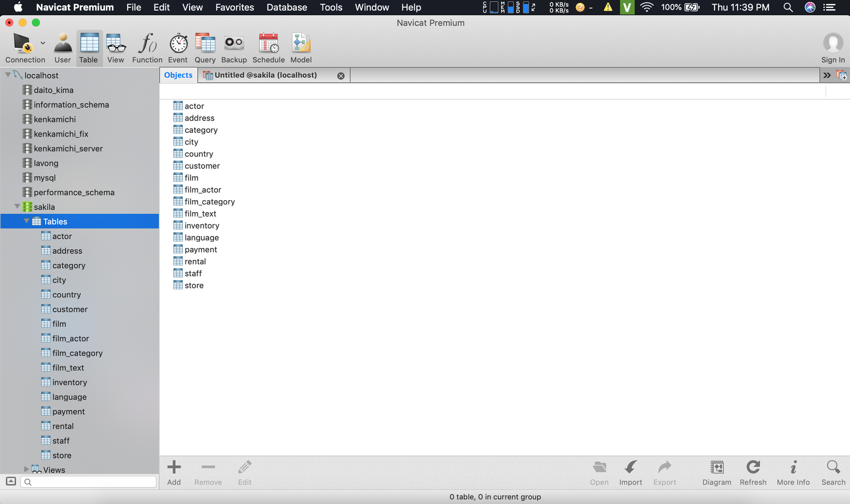This screenshot has width=850, height=504.
Task: Open the View menu in the menu bar
Action: pyautogui.click(x=192, y=7)
